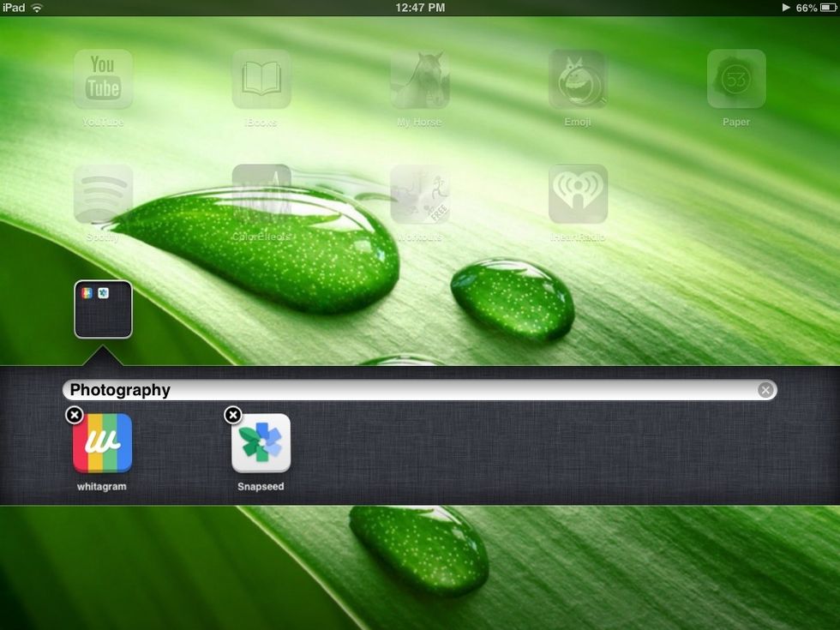Delete whitagram using its X badge
Screen dimensions: 840x630
pyautogui.click(x=75, y=415)
